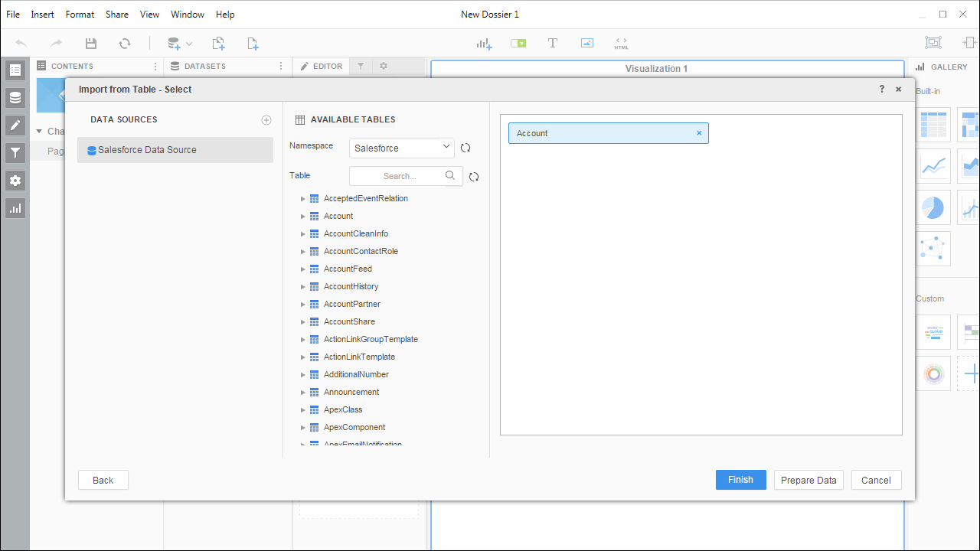Insert a text box using the T icon
This screenshot has height=551, width=980.
(552, 43)
